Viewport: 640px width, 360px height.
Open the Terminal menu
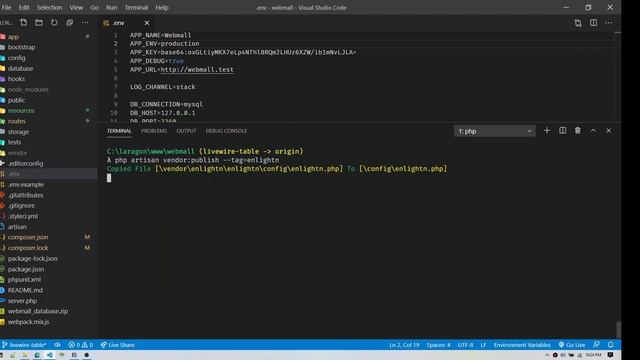[x=136, y=7]
